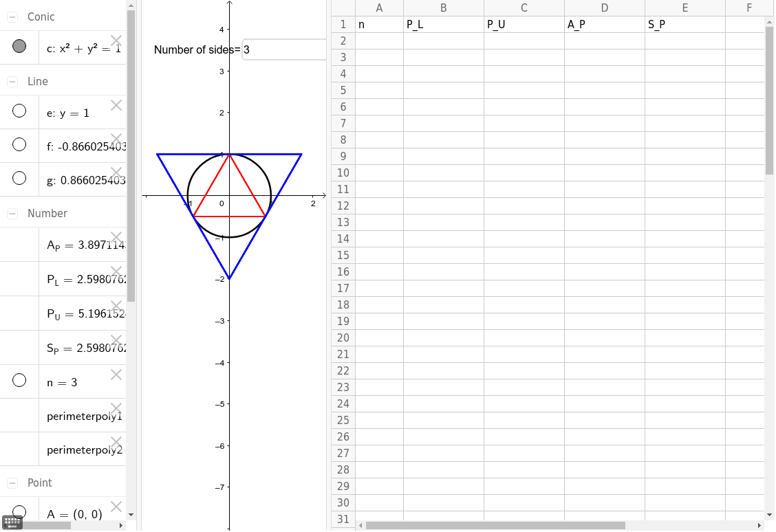Select spreadsheet column F header
Image resolution: width=776 pixels, height=532 pixels.
[745, 8]
